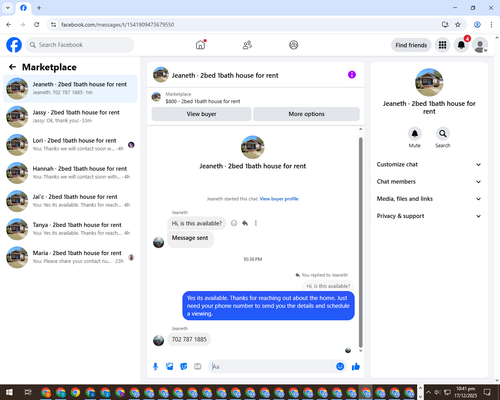The width and height of the screenshot is (500, 400).
Task: Expand Media, files and links section
Action: click(429, 199)
